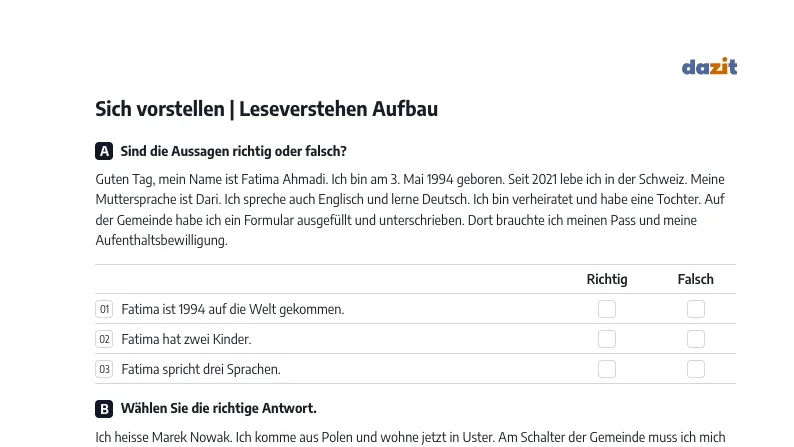Click the Falsch column header
This screenshot has height=447, width=794.
(696, 279)
